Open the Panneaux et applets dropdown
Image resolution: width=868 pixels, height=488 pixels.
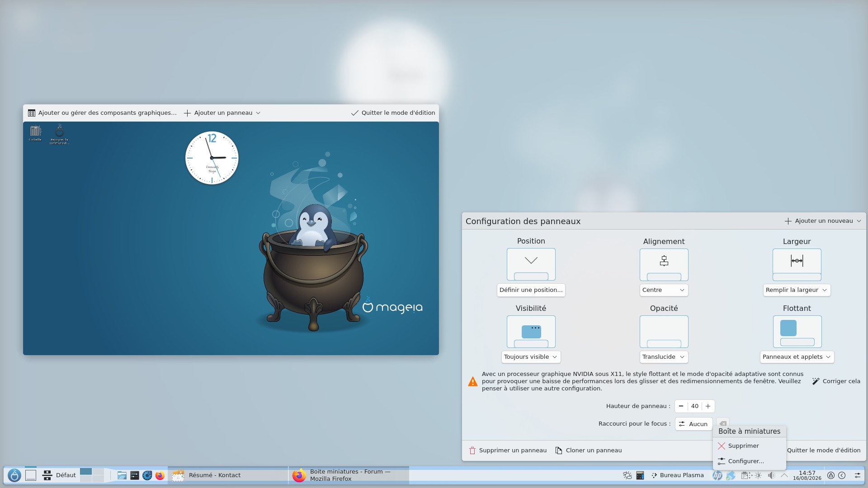[x=797, y=357]
